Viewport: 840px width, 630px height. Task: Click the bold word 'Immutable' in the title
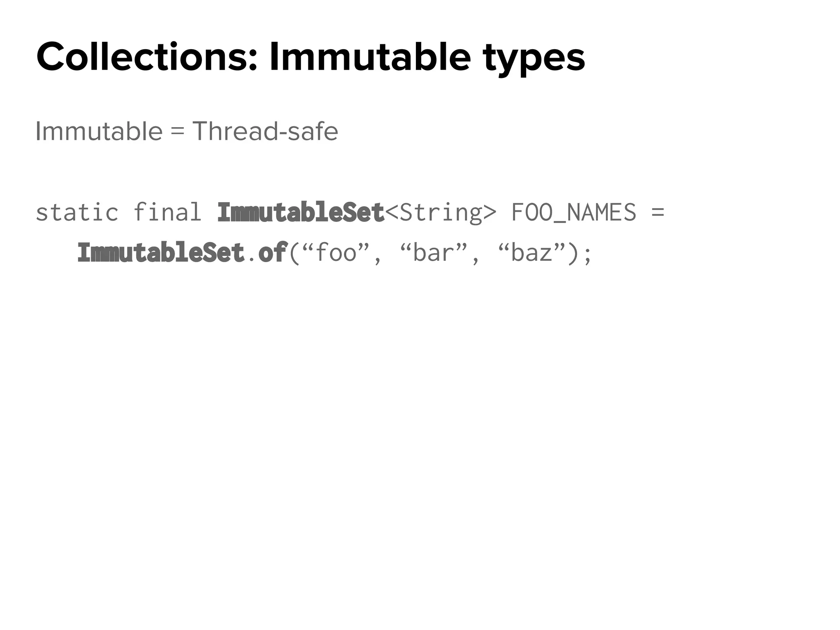(x=370, y=57)
